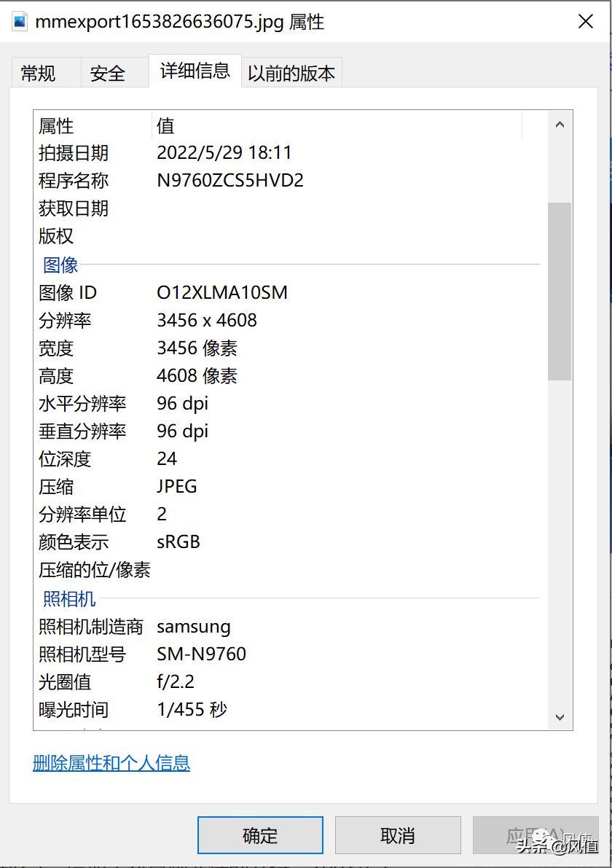The image size is (612, 868).
Task: Select the 详细信息 tab
Action: point(195,70)
